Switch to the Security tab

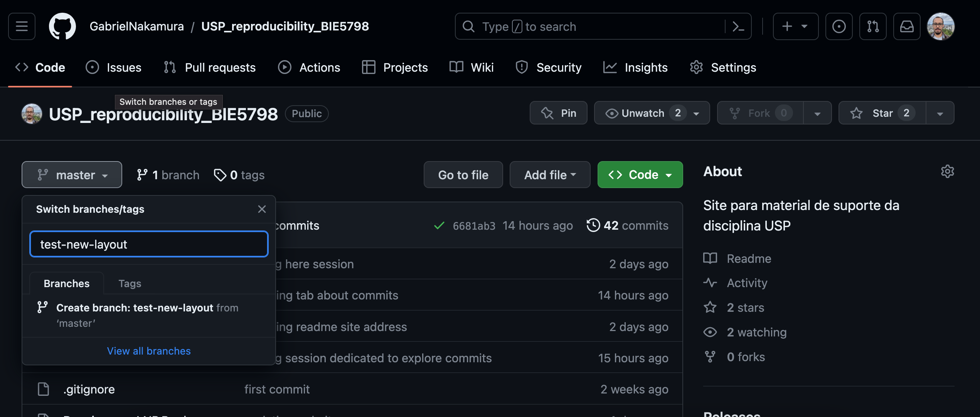coord(549,67)
